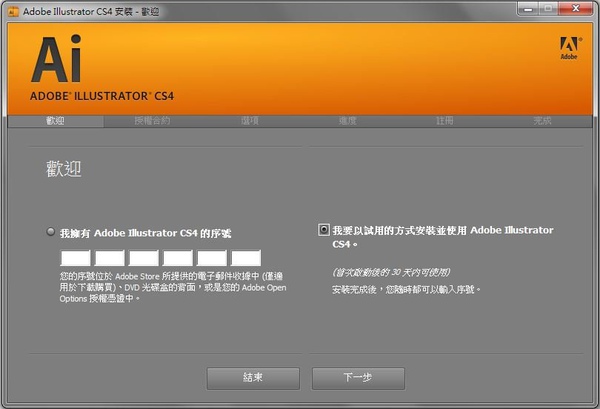Click the 結束 (Quit) button

coord(253,378)
